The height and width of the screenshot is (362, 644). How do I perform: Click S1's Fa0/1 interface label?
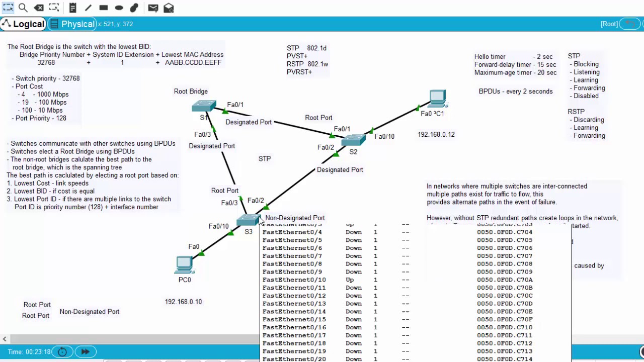coord(235,105)
